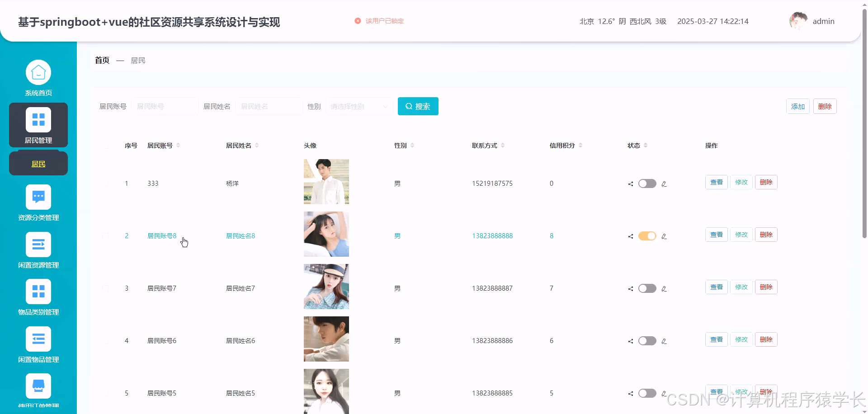Click the 资源分类管理 chat bubble icon
Viewport: 868px width, 414px height.
[38, 197]
